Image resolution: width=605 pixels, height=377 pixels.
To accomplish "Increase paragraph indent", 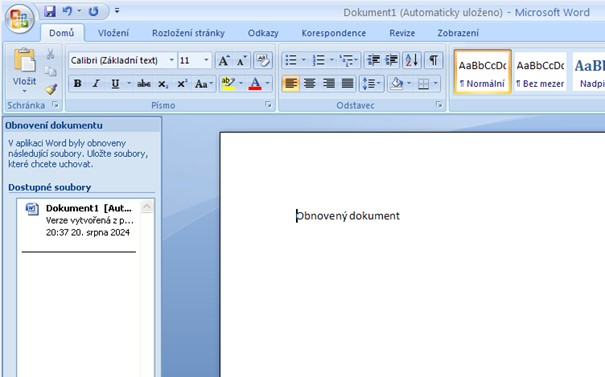I will pyautogui.click(x=392, y=61).
